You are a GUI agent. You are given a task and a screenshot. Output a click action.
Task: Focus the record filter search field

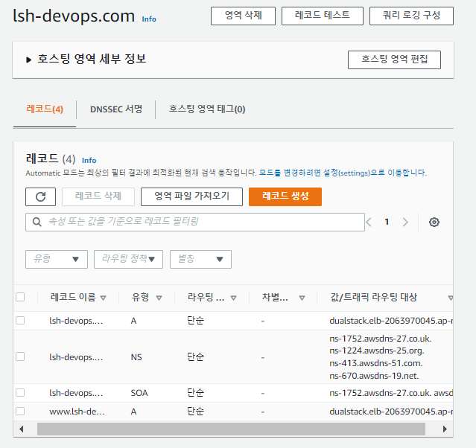(x=195, y=222)
